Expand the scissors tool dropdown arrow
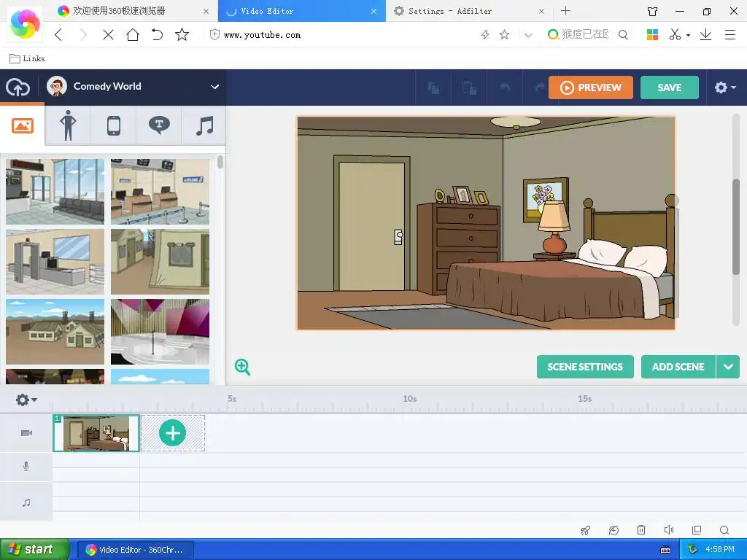Image resolution: width=747 pixels, height=560 pixels. click(688, 35)
